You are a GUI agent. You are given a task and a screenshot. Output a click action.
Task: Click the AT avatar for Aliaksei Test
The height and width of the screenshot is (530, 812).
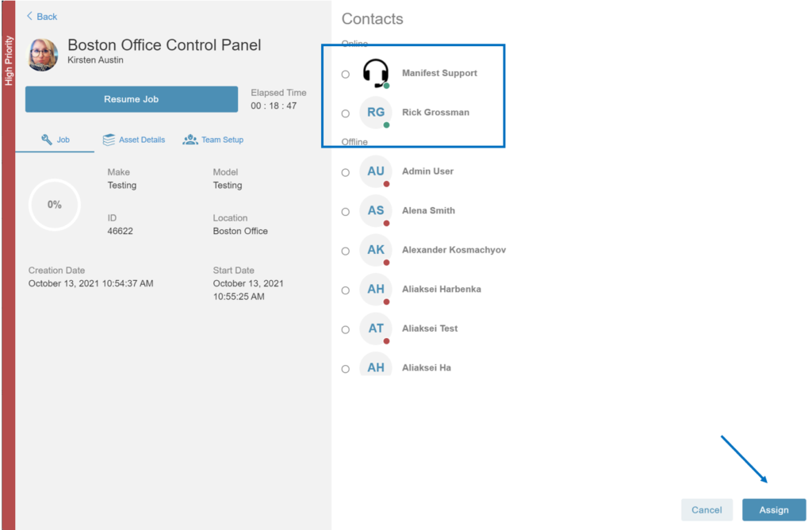click(x=375, y=328)
